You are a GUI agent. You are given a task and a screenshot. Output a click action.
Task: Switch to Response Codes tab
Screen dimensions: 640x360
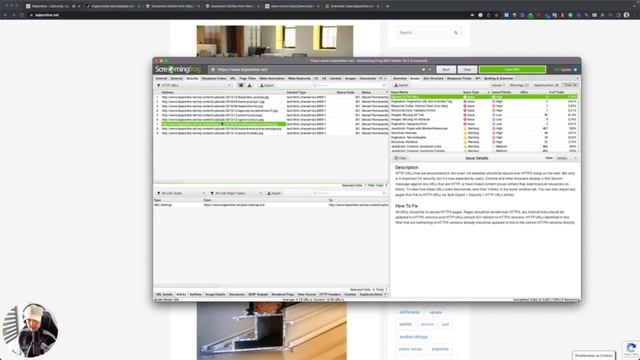click(x=213, y=78)
